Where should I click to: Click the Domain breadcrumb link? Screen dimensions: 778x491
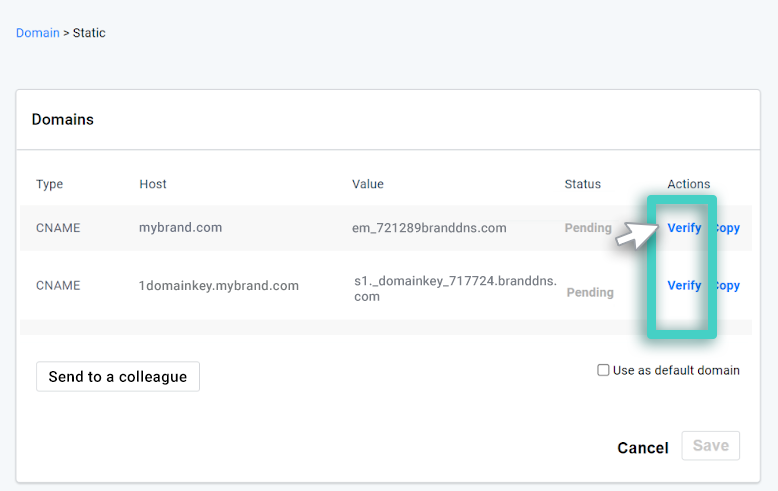point(37,33)
